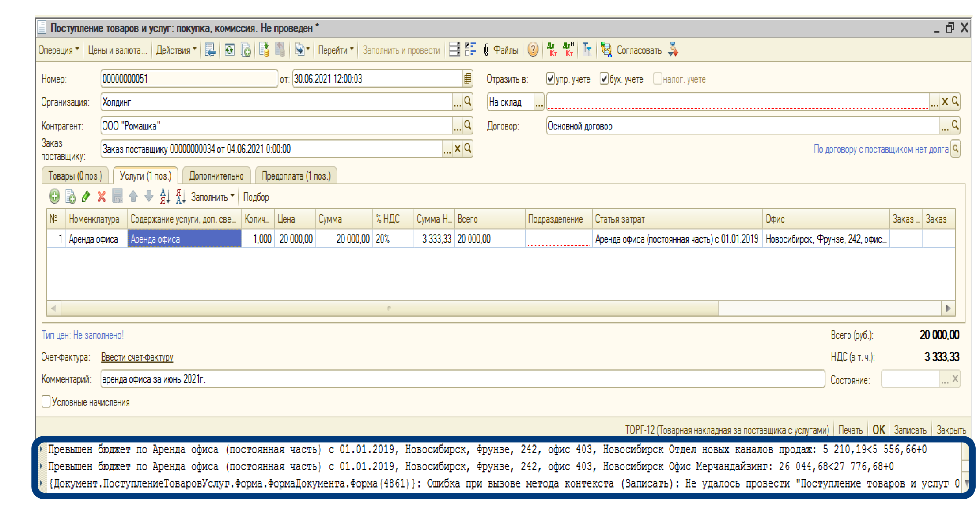Open the Дт Кт postings icon
Viewport: 980px width, 522px height.
[x=551, y=50]
